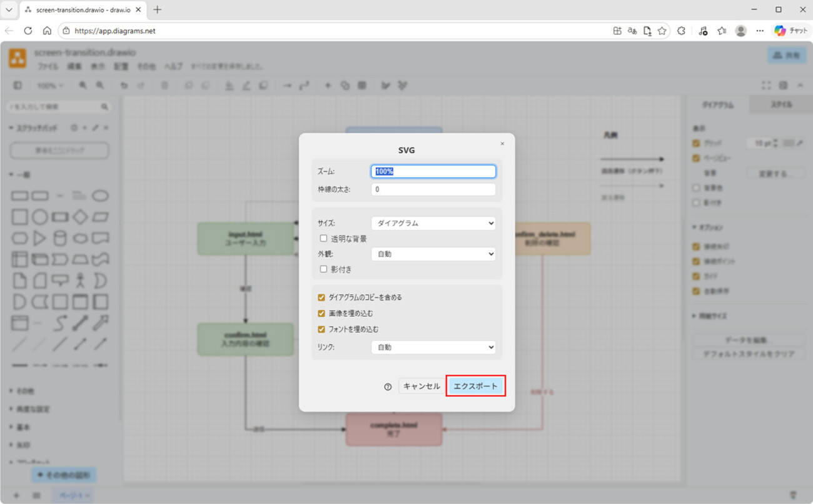Image resolution: width=813 pixels, height=504 pixels.
Task: Open the リンク dropdown in the SVG dialog
Action: [x=433, y=347]
